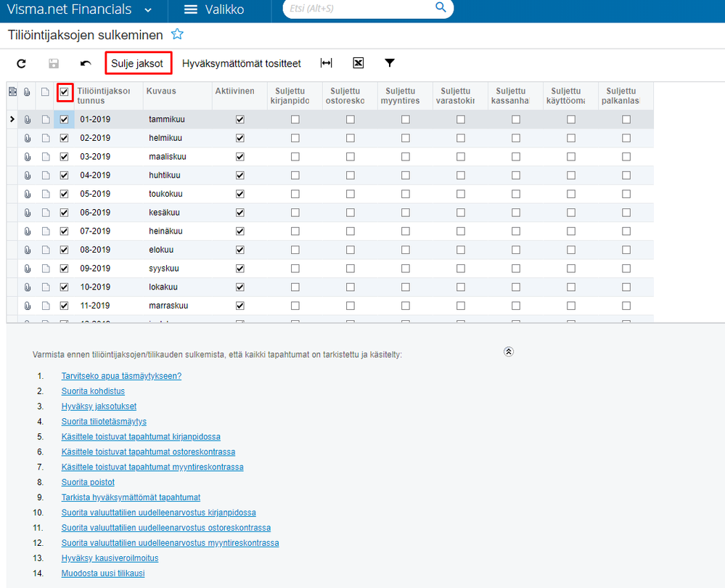Export grid with the Excel icon

click(x=358, y=63)
